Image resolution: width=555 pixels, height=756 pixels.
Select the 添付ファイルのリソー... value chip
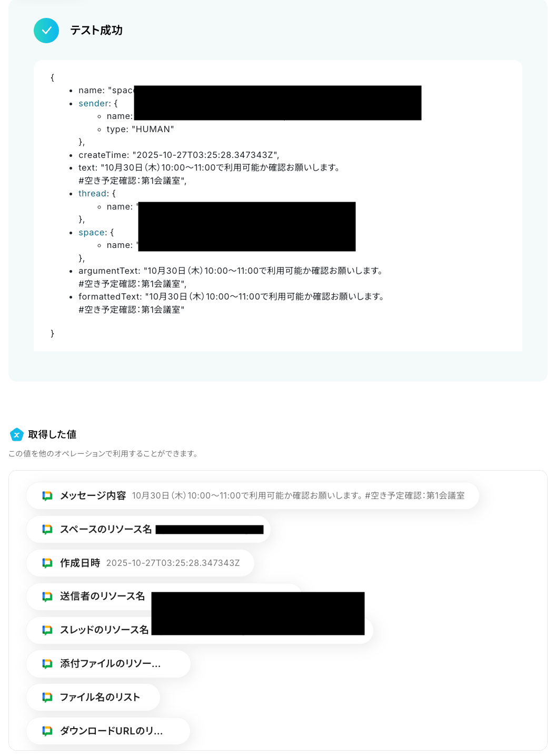[108, 664]
